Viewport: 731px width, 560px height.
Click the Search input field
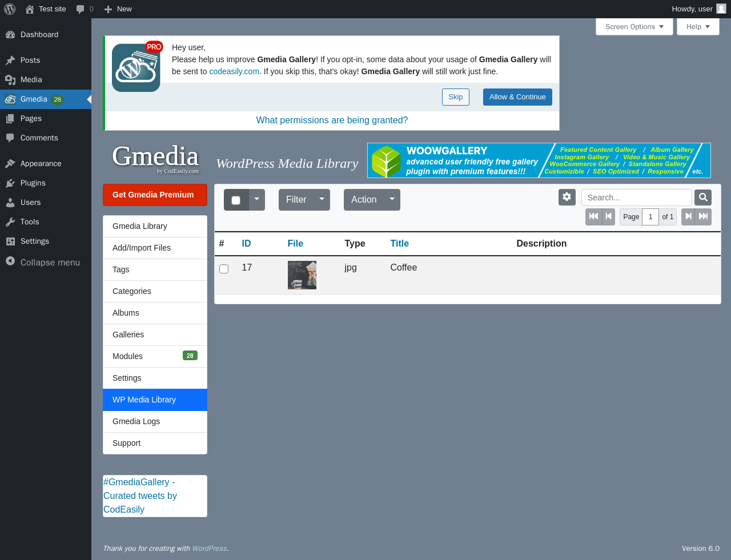coord(636,198)
